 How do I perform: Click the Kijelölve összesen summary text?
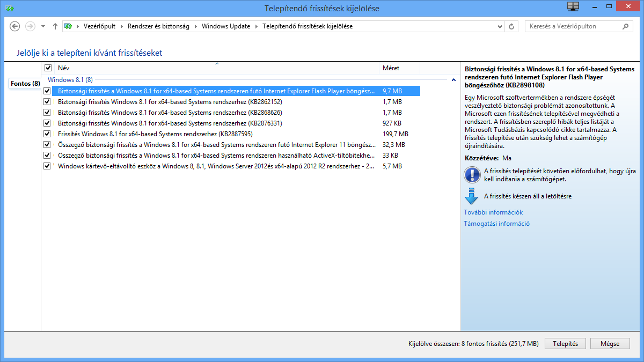473,344
